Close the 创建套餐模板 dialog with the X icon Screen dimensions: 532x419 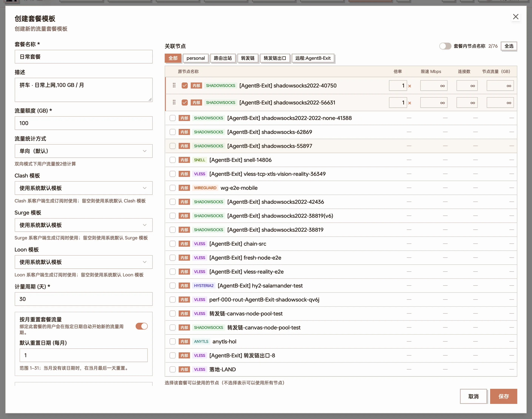(x=516, y=17)
